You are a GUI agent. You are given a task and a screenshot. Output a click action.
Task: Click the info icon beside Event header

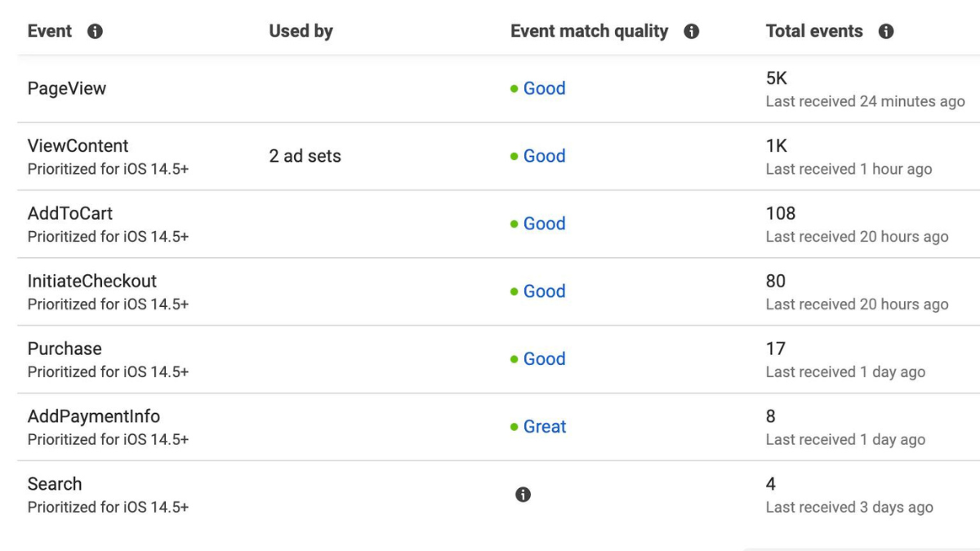coord(95,32)
